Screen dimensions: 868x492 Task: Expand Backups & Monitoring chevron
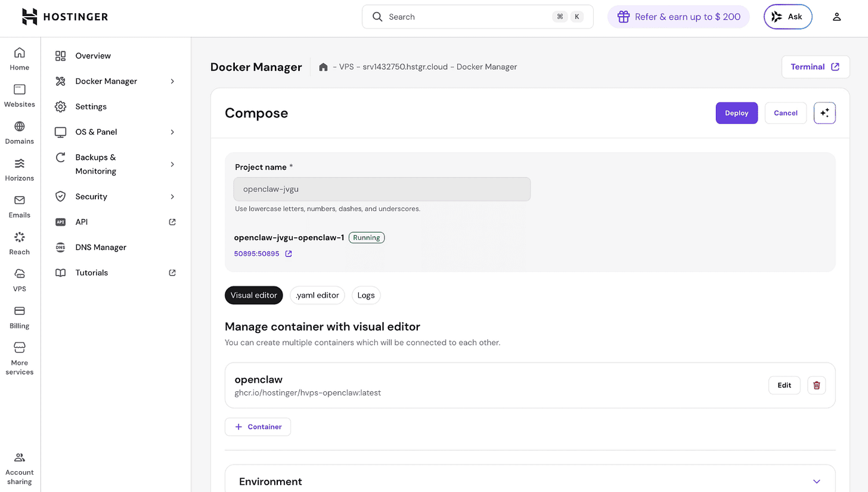pyautogui.click(x=172, y=164)
